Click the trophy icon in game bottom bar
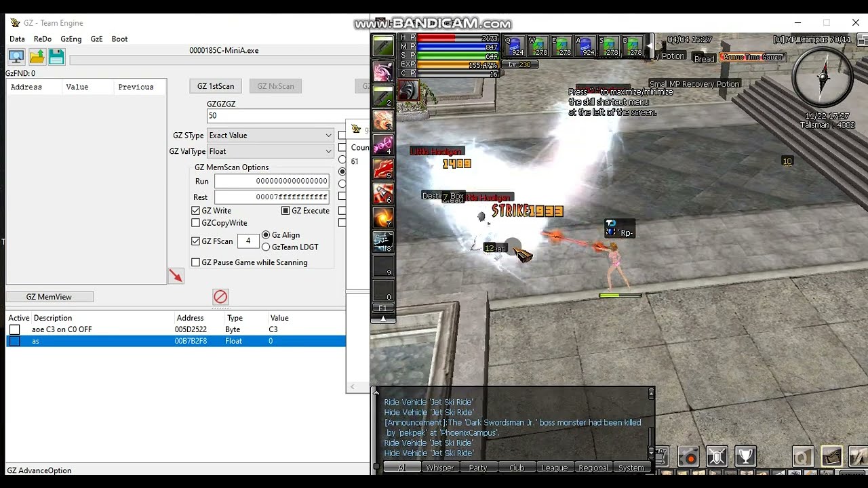Image resolution: width=868 pixels, height=488 pixels. click(745, 457)
